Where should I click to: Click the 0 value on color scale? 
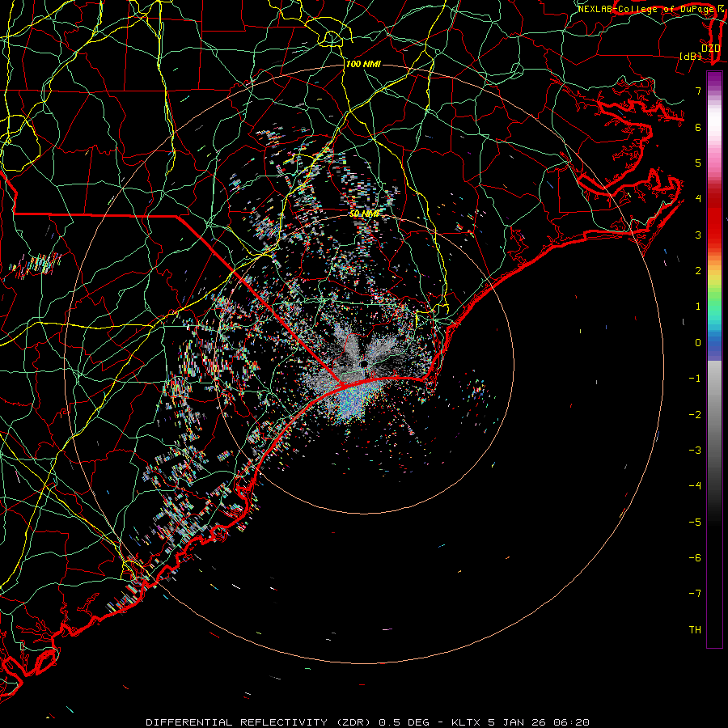pos(698,343)
